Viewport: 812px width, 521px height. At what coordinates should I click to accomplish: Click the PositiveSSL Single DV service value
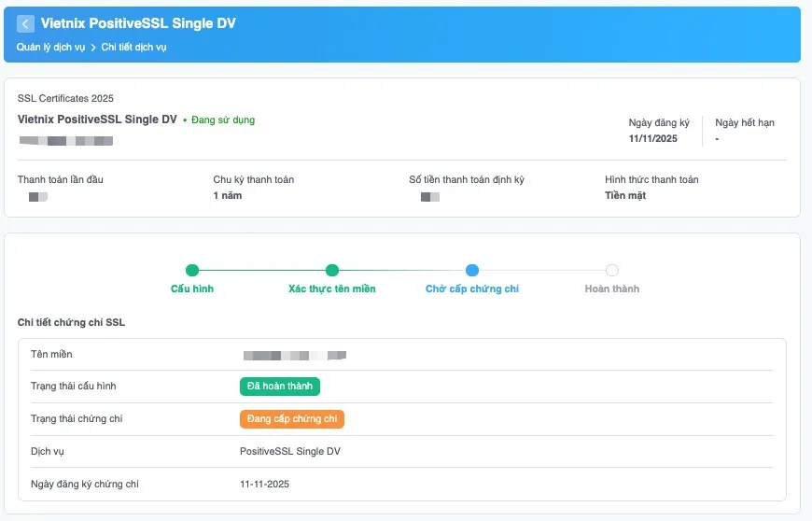290,452
